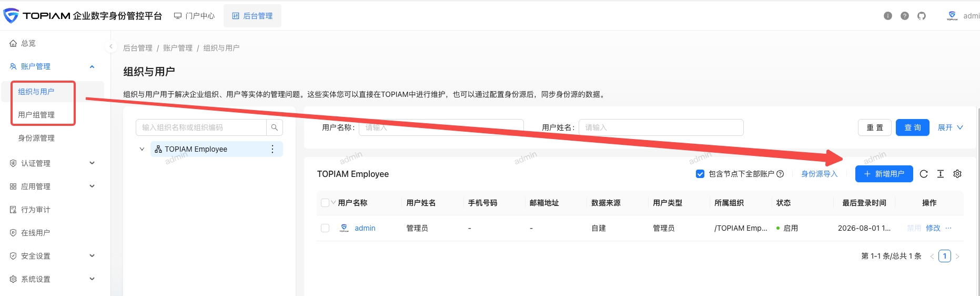Expand more filters with 展开
This screenshot has width=980, height=296.
[x=951, y=127]
